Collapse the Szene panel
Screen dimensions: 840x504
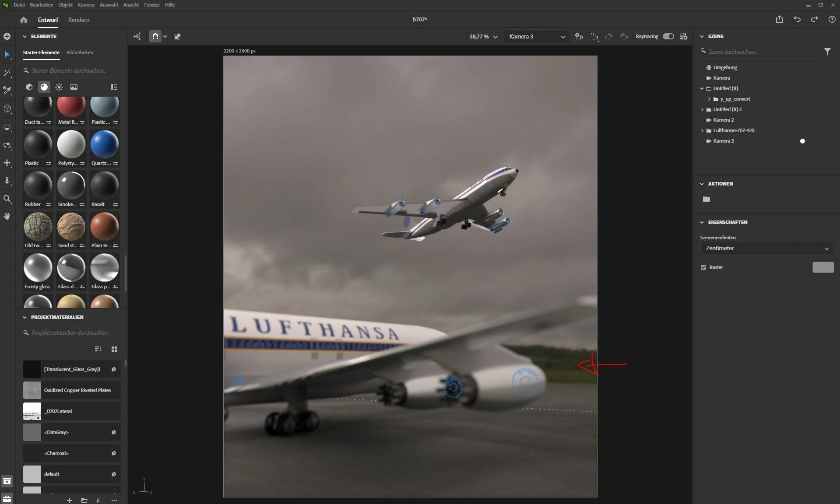tap(702, 36)
